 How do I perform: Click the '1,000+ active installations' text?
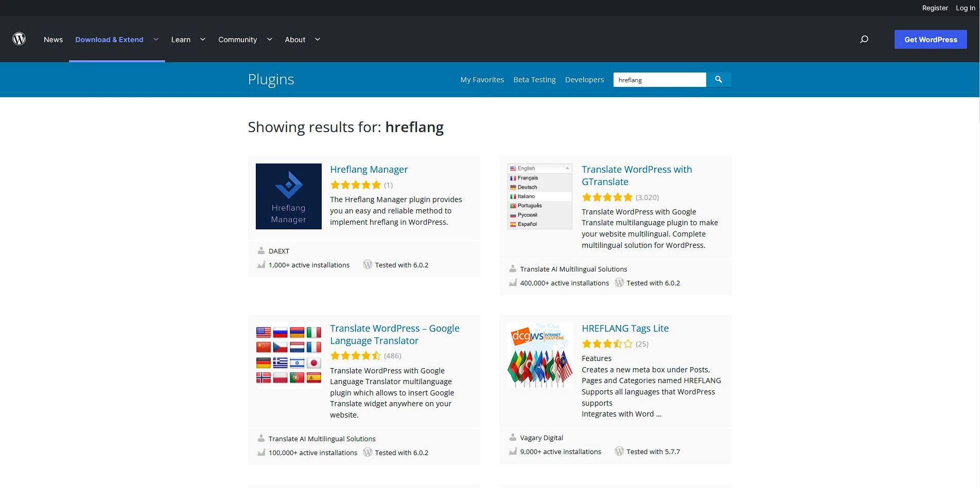click(309, 265)
